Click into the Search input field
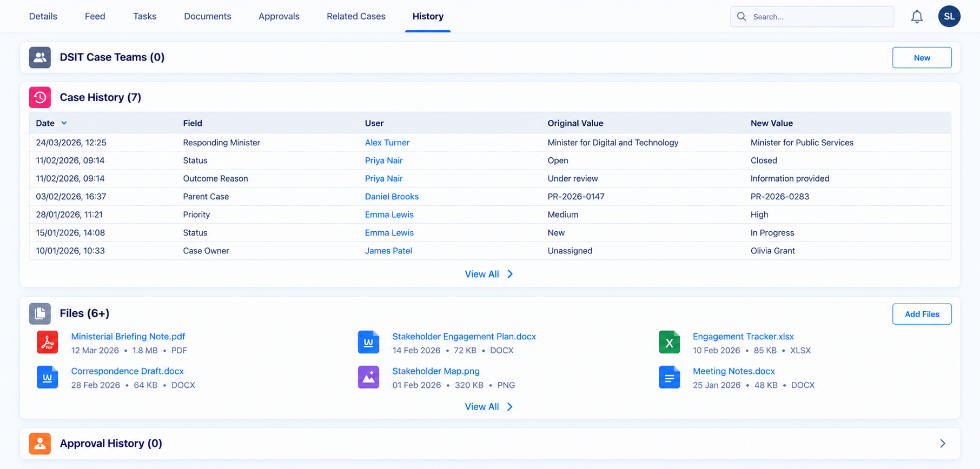The image size is (980, 469). pyautogui.click(x=812, y=17)
